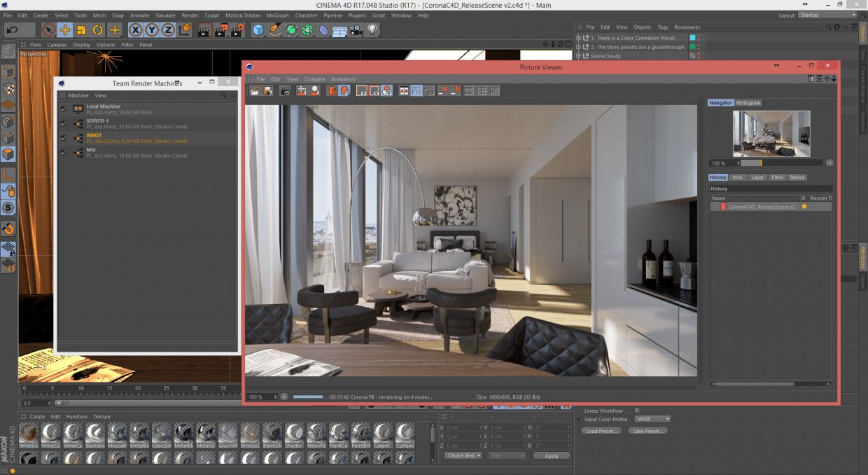The width and height of the screenshot is (868, 475).
Task: Add a Camera object
Action: click(x=356, y=30)
